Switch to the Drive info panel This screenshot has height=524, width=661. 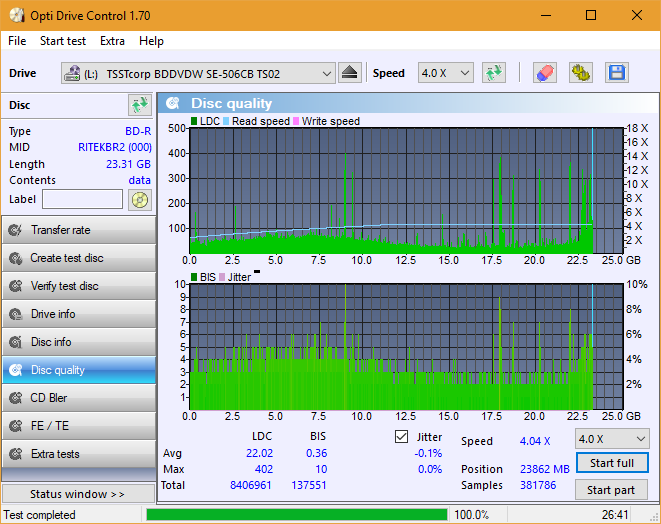78,314
